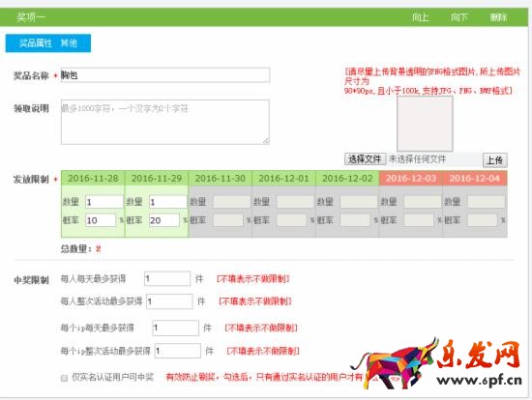This screenshot has height=400, width=532.
Task: Click the 每人整次活动最多获得 input field
Action: pos(169,301)
